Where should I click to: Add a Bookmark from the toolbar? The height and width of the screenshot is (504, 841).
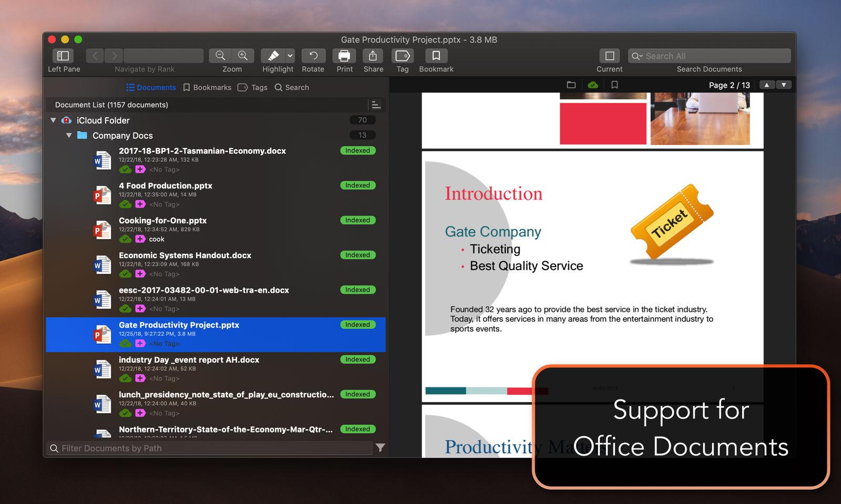click(x=436, y=56)
